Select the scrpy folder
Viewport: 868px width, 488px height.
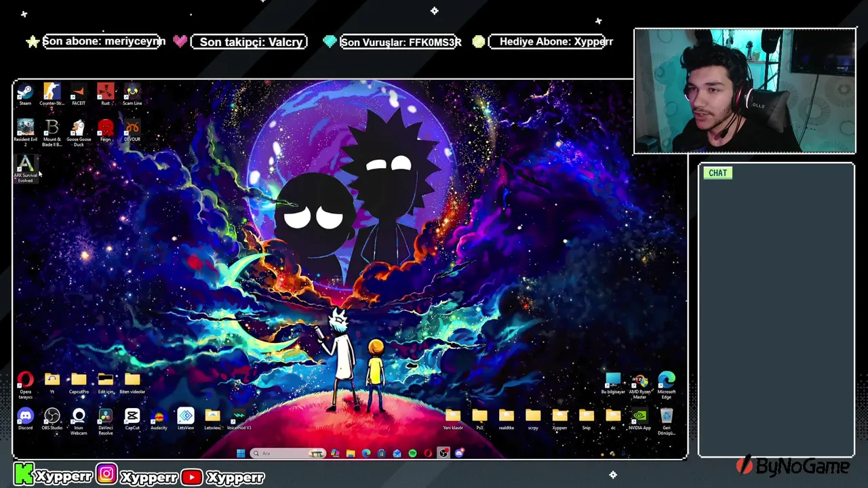533,420
